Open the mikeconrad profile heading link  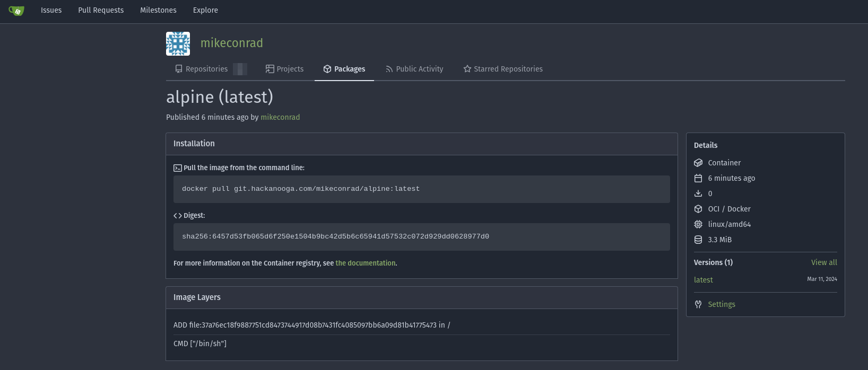(231, 43)
